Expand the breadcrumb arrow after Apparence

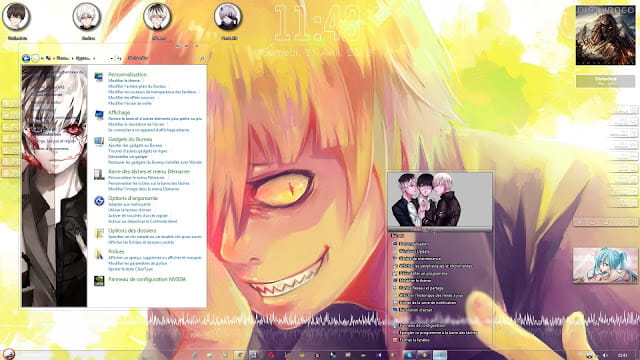click(94, 58)
